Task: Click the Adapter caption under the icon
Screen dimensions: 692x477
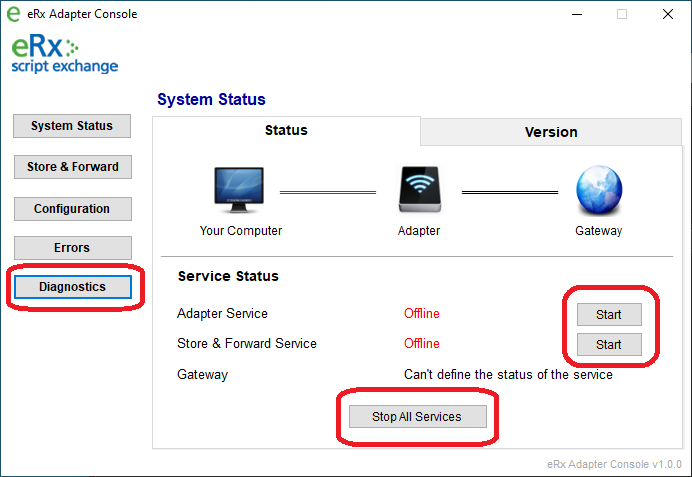Action: (x=419, y=231)
